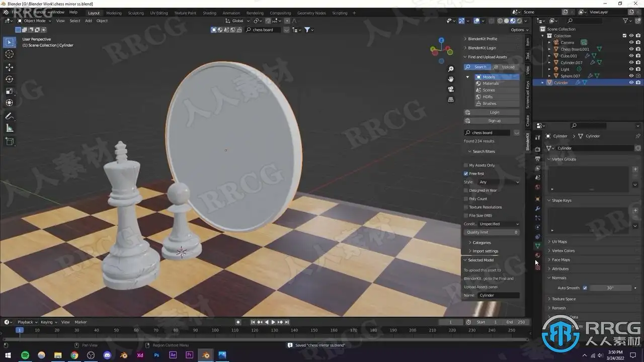
Task: Enable the File Size (MB) checkbox
Action: (x=466, y=215)
